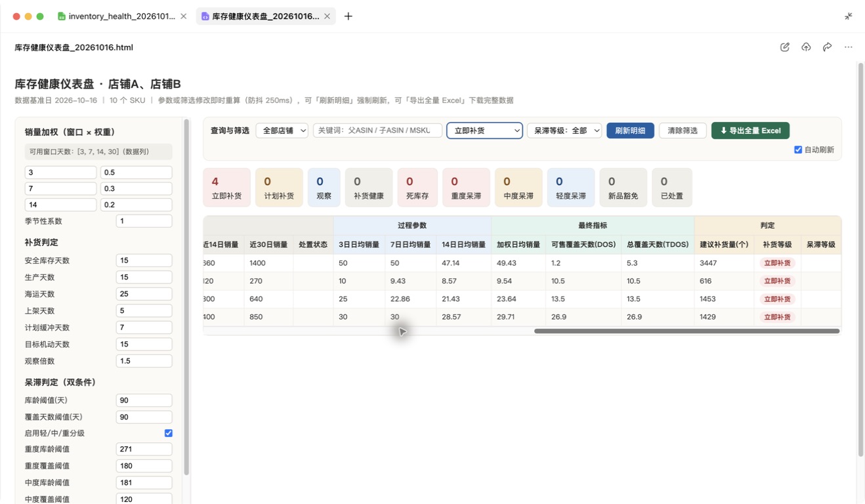
Task: Click the left parameter panel scrollbar
Action: coord(186,297)
